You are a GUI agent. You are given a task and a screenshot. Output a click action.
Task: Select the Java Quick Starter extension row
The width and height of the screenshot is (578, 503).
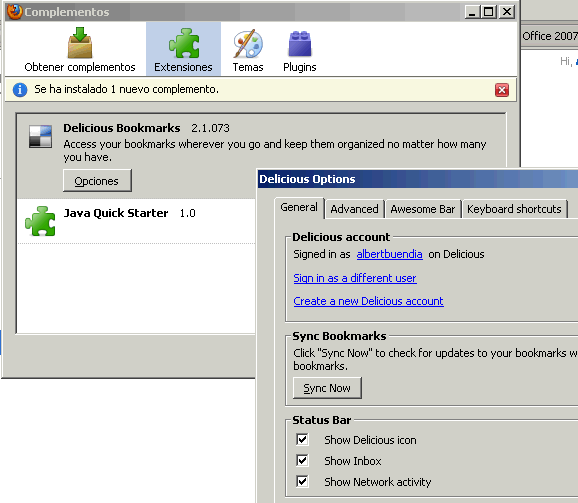coord(136,221)
